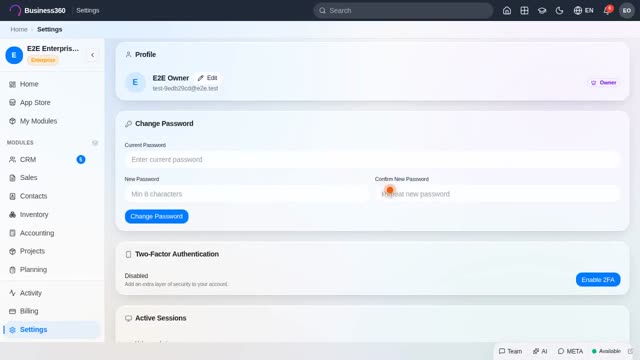Click the test-9edb29cd@e2e.test email text

point(185,88)
